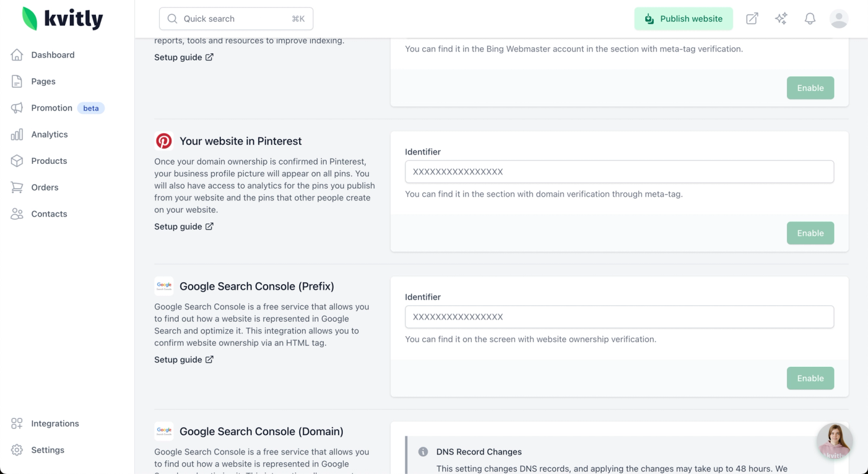Open the Promotion section

click(52, 108)
